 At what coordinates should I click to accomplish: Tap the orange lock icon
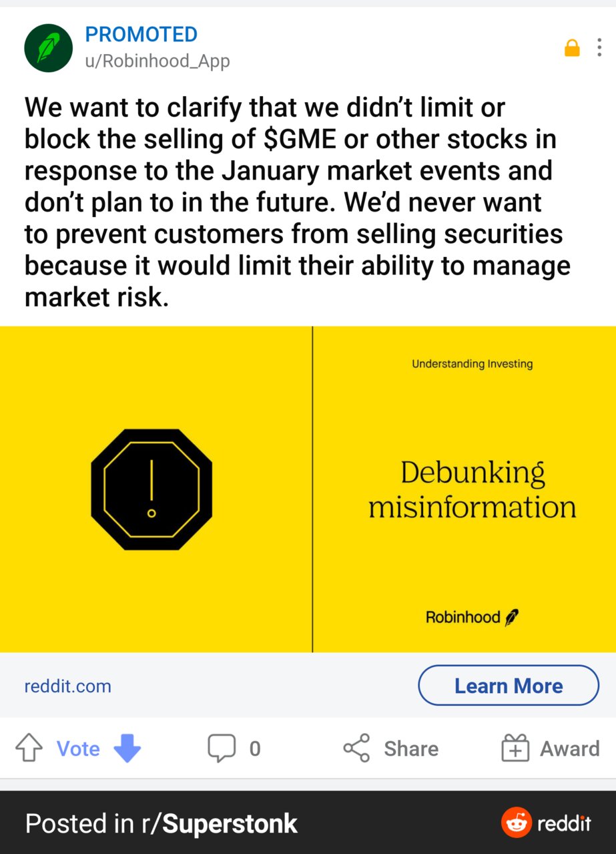point(572,48)
